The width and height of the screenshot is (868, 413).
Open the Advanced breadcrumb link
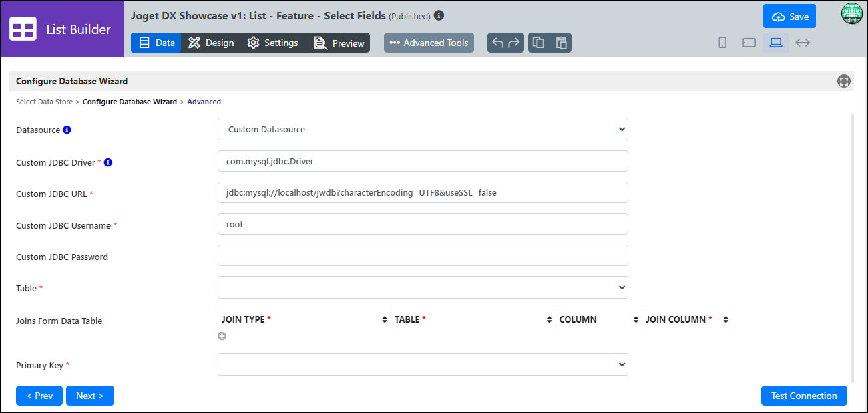[x=204, y=102]
